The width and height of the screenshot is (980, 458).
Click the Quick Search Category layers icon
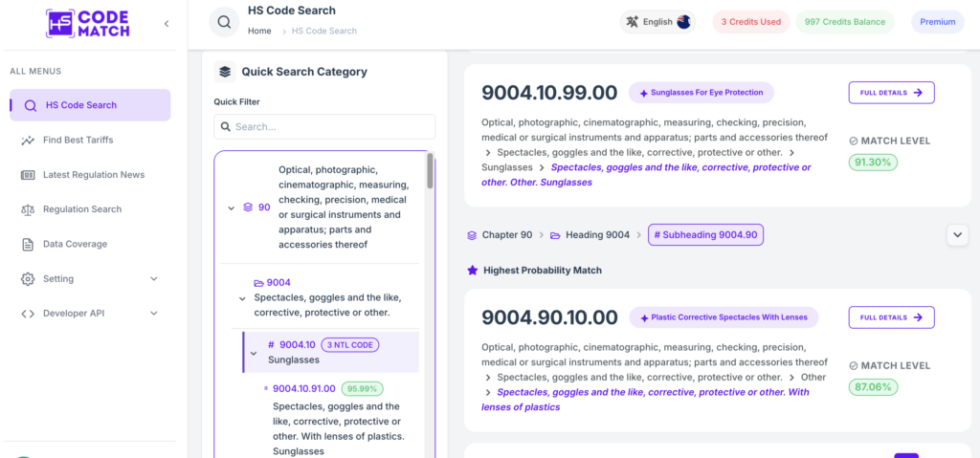click(x=224, y=72)
